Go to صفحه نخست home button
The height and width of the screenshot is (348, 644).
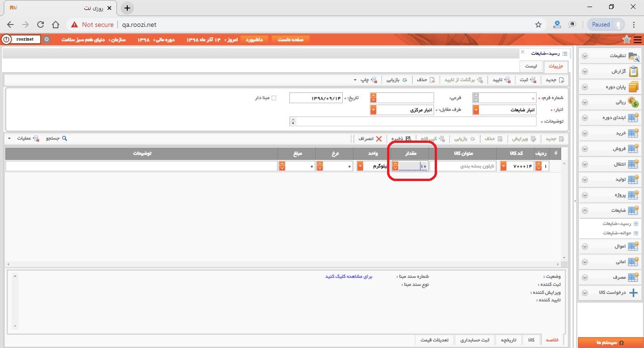[290, 40]
